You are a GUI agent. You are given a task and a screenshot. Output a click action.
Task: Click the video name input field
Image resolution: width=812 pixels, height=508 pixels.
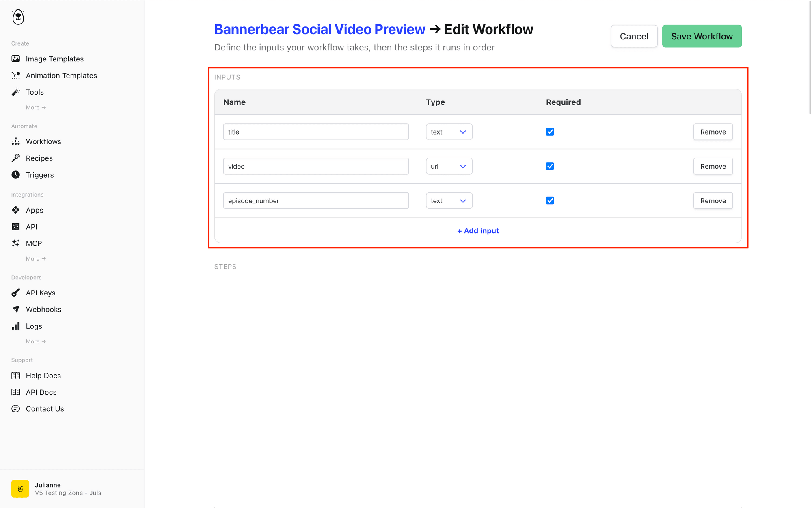316,166
